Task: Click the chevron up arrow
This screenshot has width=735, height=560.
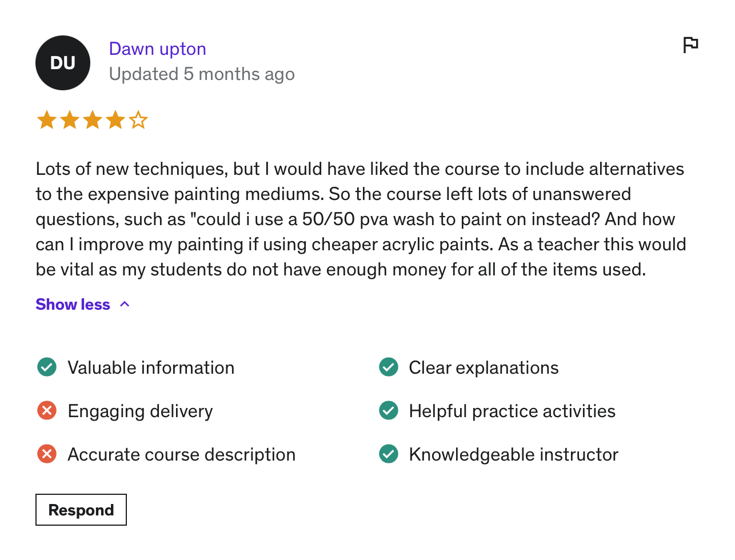Action: (125, 304)
